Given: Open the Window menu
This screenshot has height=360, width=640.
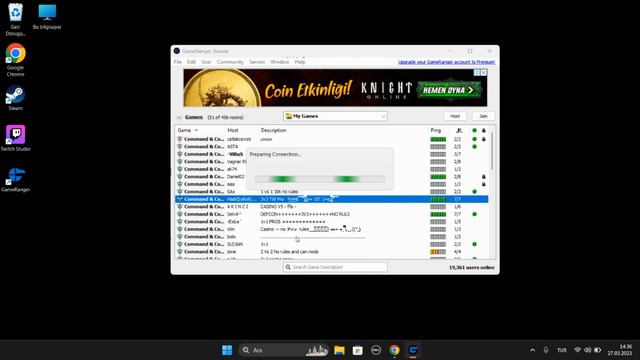Looking at the screenshot, I should pos(280,62).
